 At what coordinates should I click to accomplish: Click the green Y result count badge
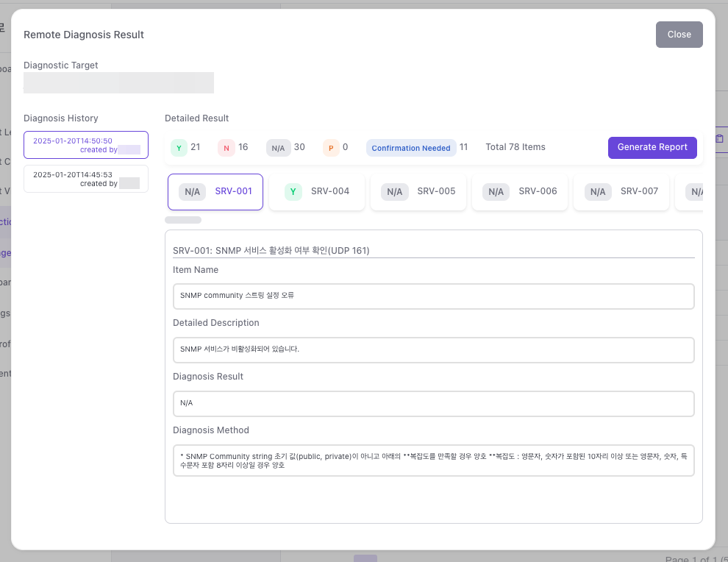click(x=179, y=148)
